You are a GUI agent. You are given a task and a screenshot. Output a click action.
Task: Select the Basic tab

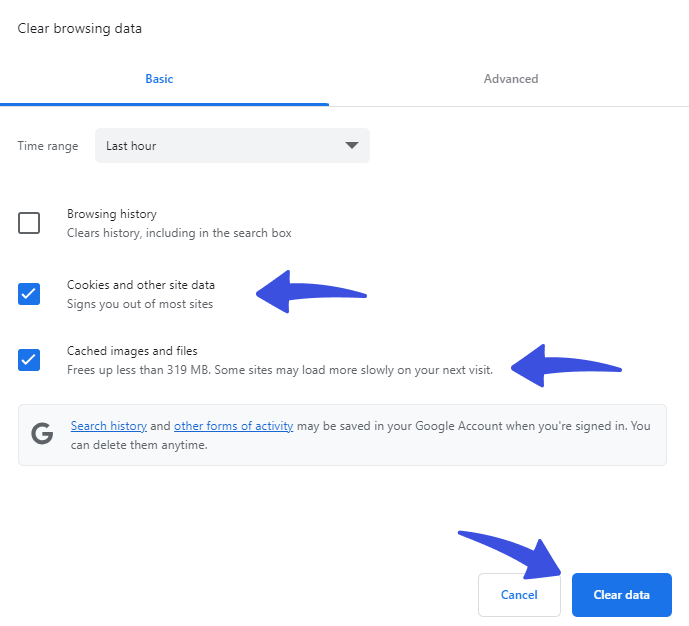(x=159, y=79)
